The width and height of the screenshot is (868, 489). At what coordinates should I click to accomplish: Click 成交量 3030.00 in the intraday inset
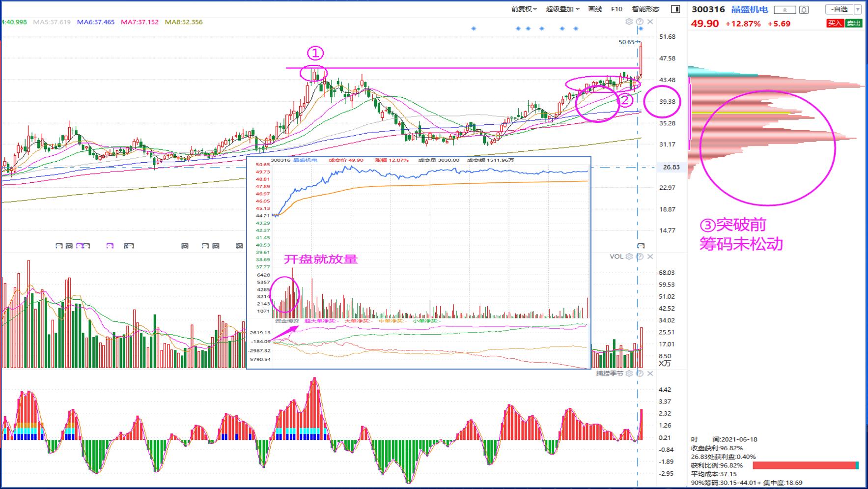click(439, 160)
